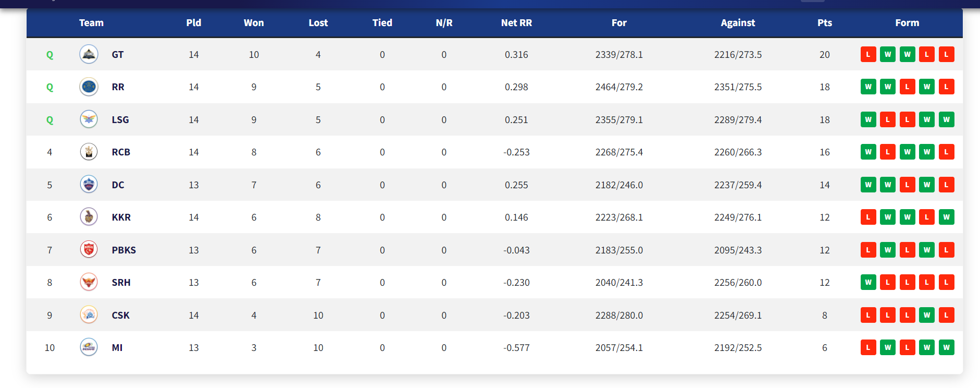Click RCB's points value 16

click(x=825, y=152)
